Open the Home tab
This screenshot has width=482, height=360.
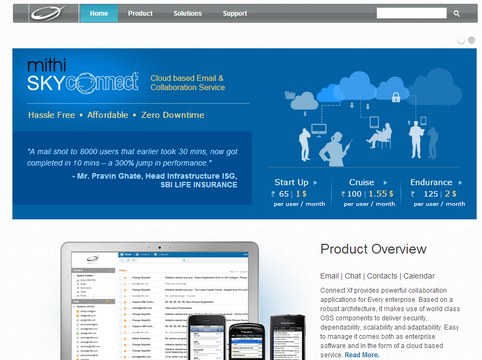pyautogui.click(x=99, y=14)
